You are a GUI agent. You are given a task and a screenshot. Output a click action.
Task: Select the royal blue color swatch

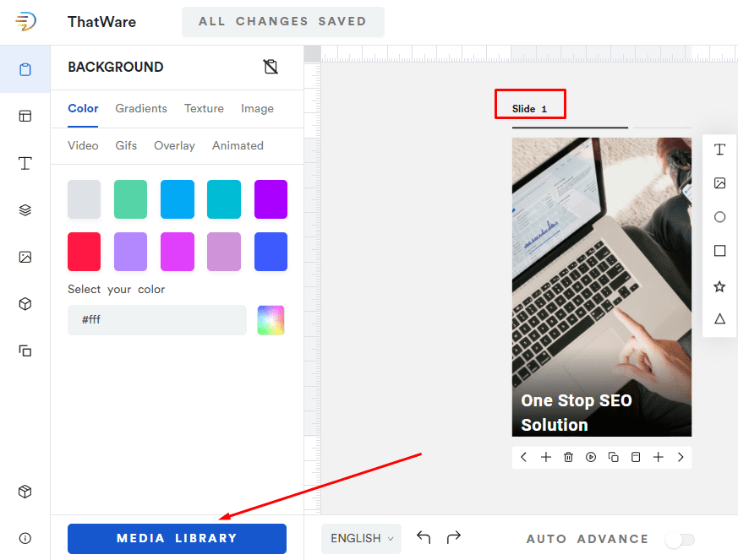point(271,252)
